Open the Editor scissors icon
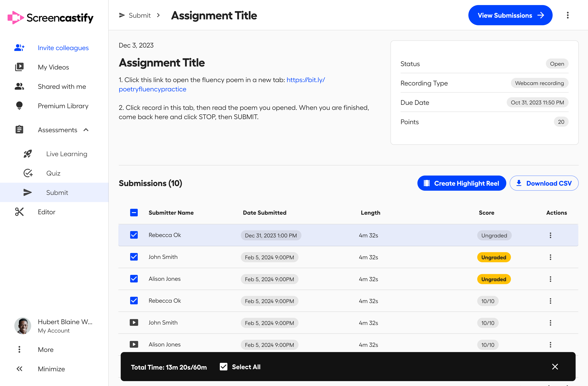 pos(19,212)
